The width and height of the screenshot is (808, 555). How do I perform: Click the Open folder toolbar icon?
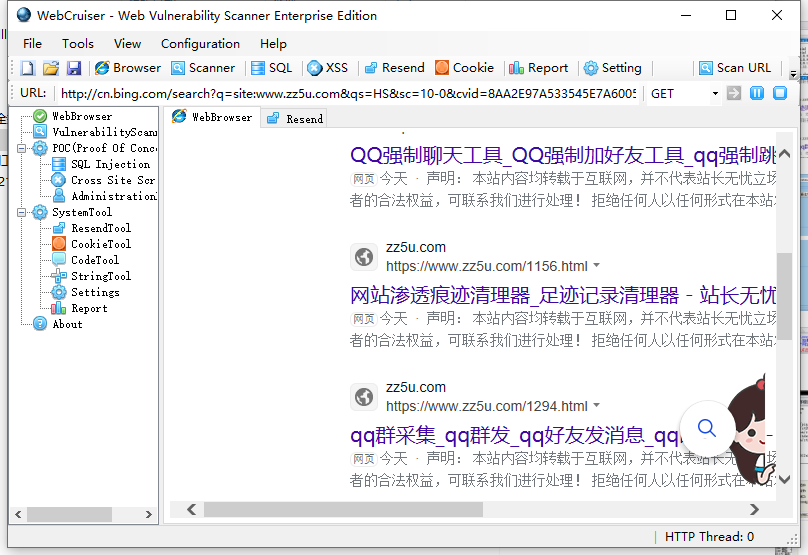[50, 68]
